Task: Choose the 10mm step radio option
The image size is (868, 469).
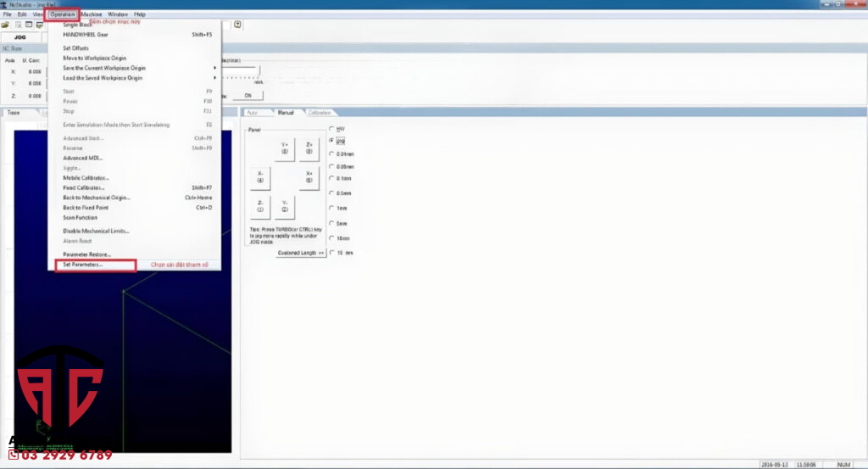Action: (x=331, y=238)
